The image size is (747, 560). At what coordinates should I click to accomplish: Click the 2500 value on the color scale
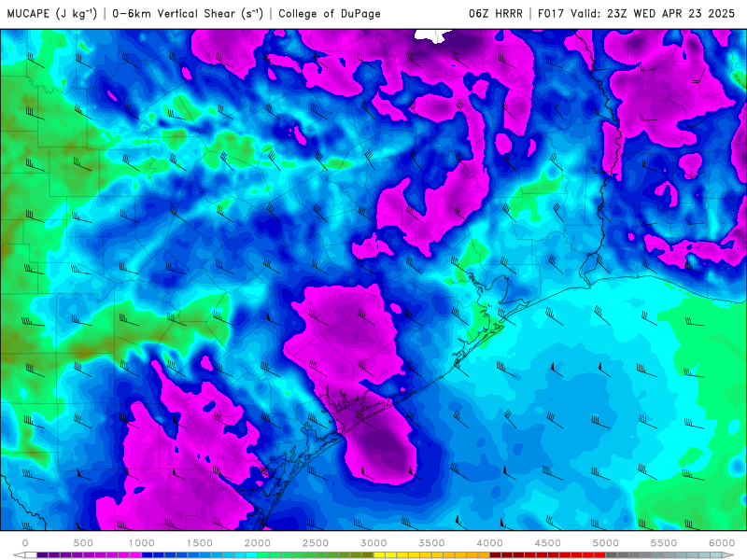(x=316, y=543)
